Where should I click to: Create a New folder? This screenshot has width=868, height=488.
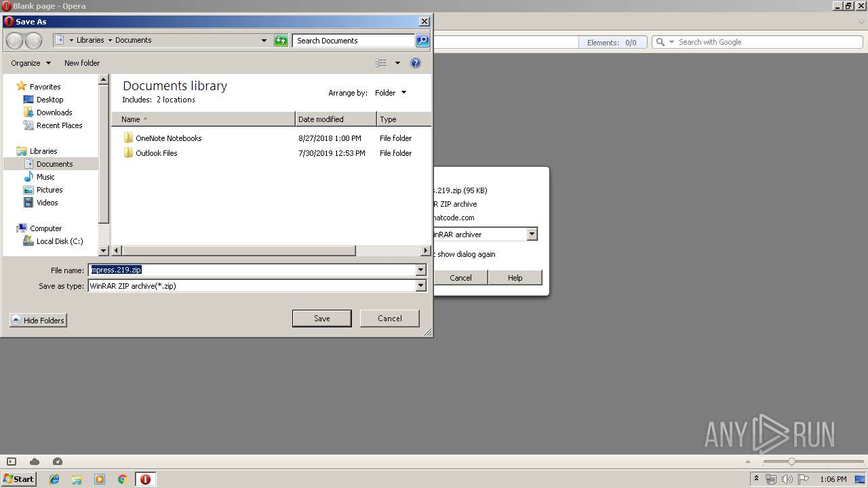pos(82,63)
